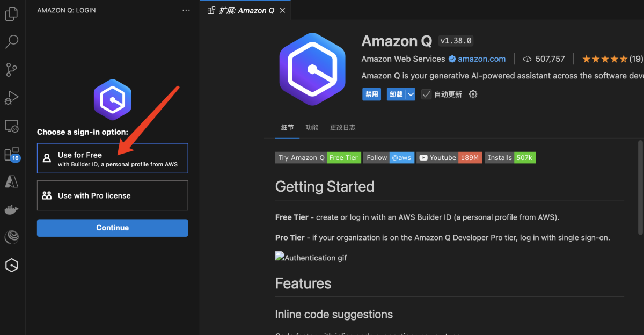The height and width of the screenshot is (335, 644).
Task: Click the Inline code suggestions heading
Action: point(334,315)
